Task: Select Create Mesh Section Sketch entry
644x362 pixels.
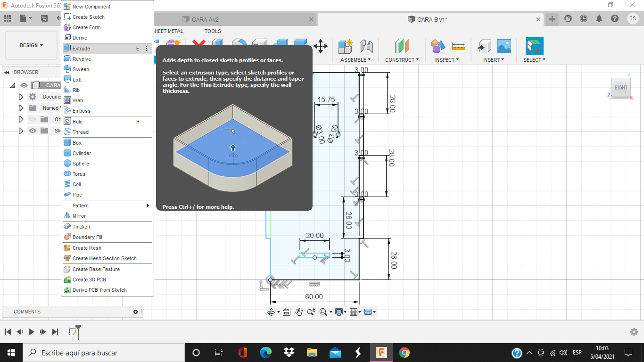Action: (107, 258)
